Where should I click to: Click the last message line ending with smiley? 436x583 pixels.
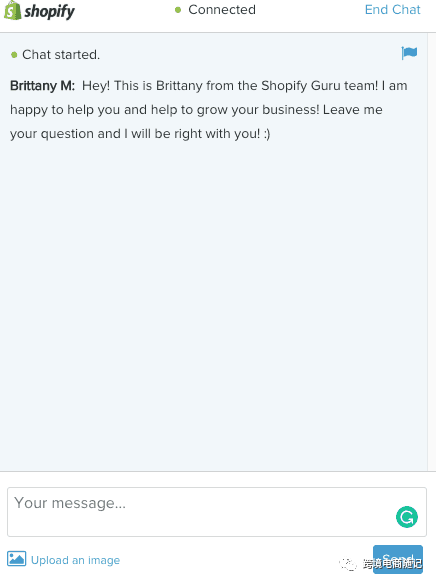pos(140,134)
